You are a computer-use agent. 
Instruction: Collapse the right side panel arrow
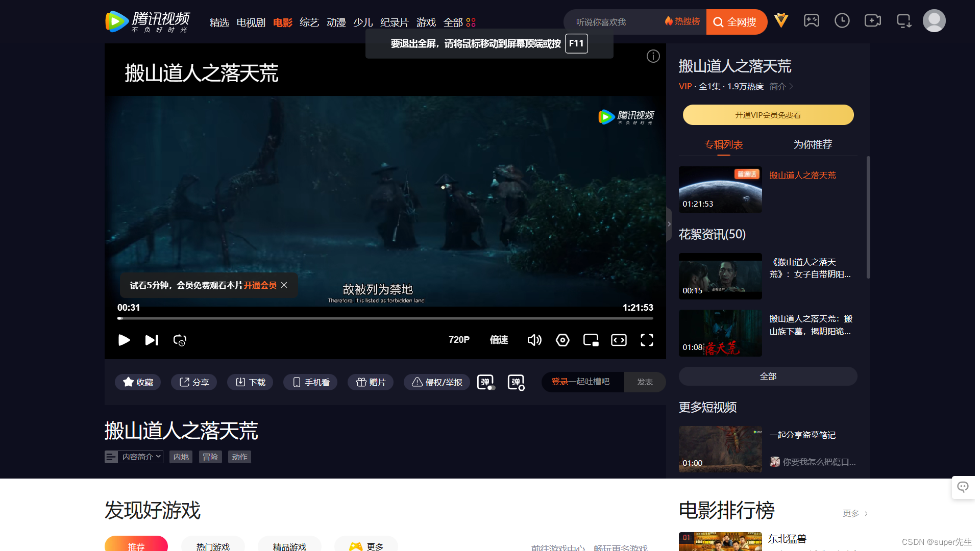pos(669,224)
